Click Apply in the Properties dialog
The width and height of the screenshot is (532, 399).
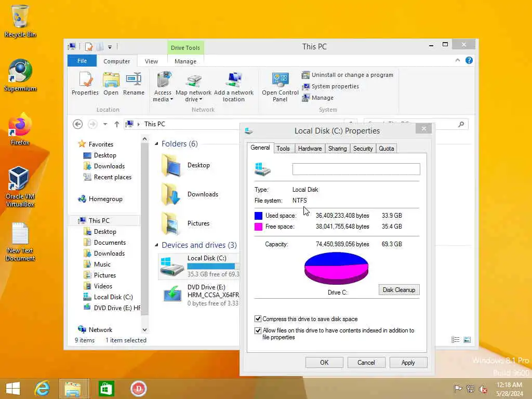coord(408,362)
